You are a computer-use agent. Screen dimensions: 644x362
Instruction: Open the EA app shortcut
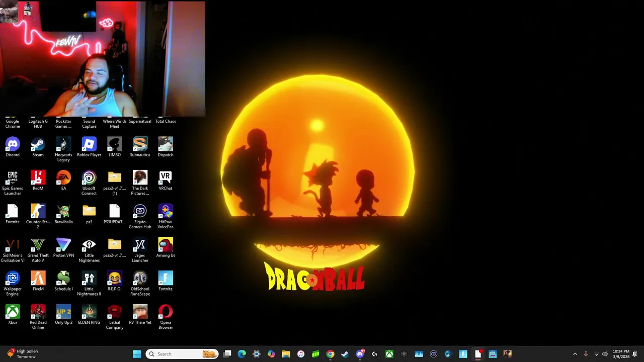63,180
